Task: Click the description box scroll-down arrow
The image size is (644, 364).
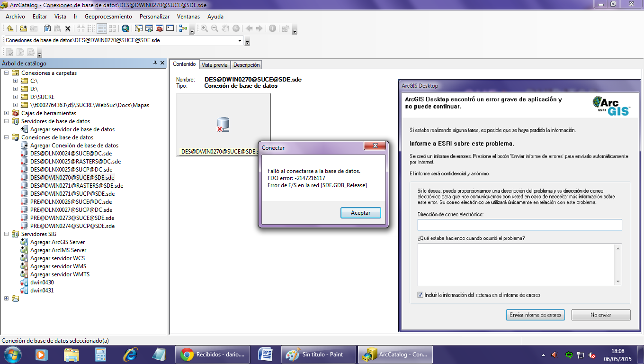Action: point(617,282)
